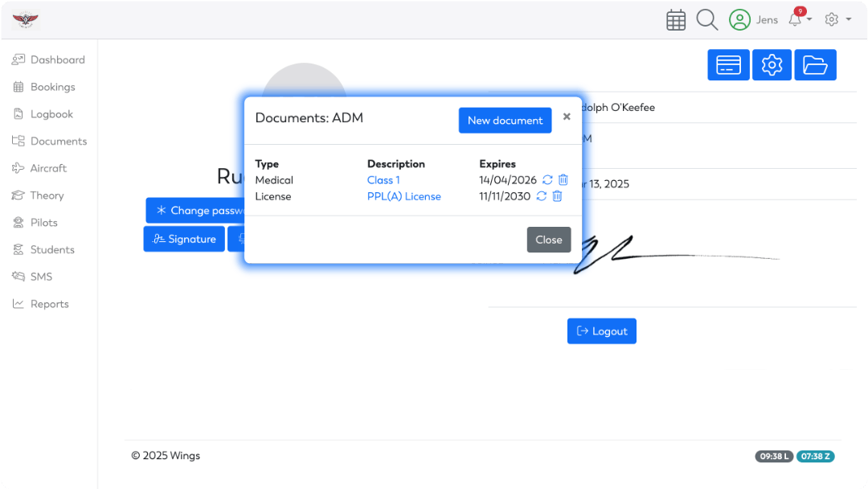Click the refresh icon for Medical document
The height and width of the screenshot is (489, 868).
[x=547, y=180]
